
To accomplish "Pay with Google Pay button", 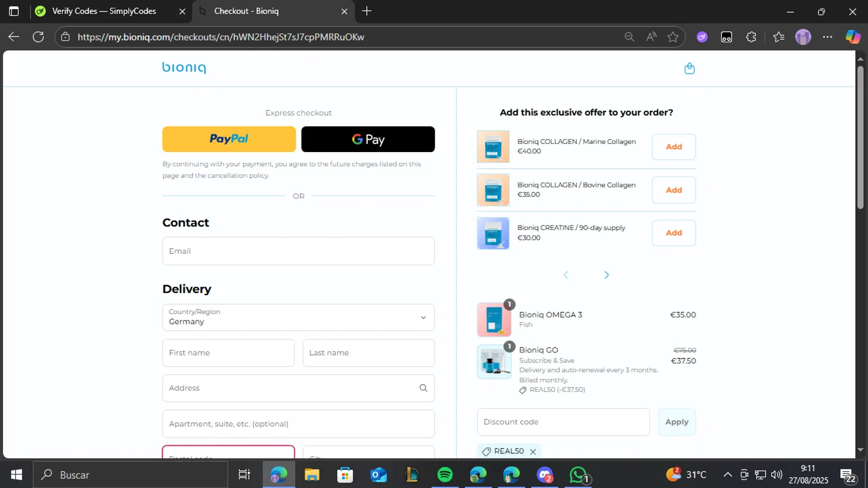I will pos(368,139).
